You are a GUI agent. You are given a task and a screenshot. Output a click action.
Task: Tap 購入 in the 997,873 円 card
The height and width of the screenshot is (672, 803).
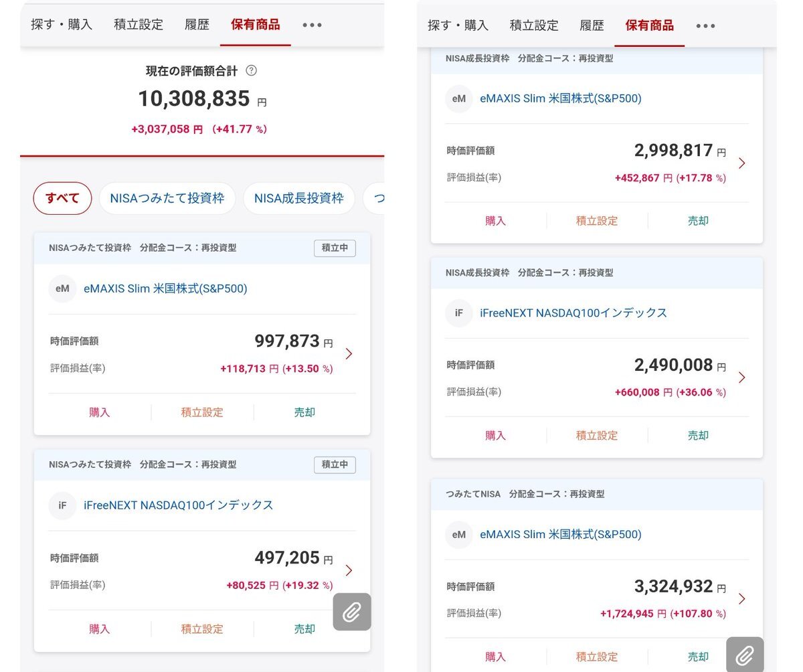click(x=99, y=412)
